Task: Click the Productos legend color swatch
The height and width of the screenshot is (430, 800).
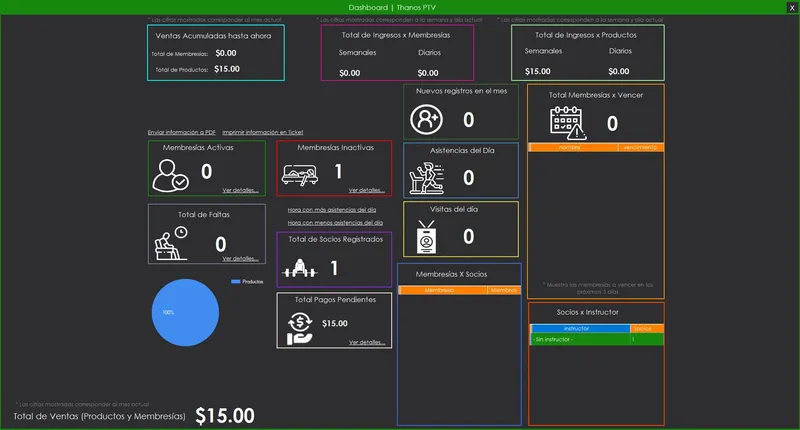Action: pyautogui.click(x=235, y=282)
